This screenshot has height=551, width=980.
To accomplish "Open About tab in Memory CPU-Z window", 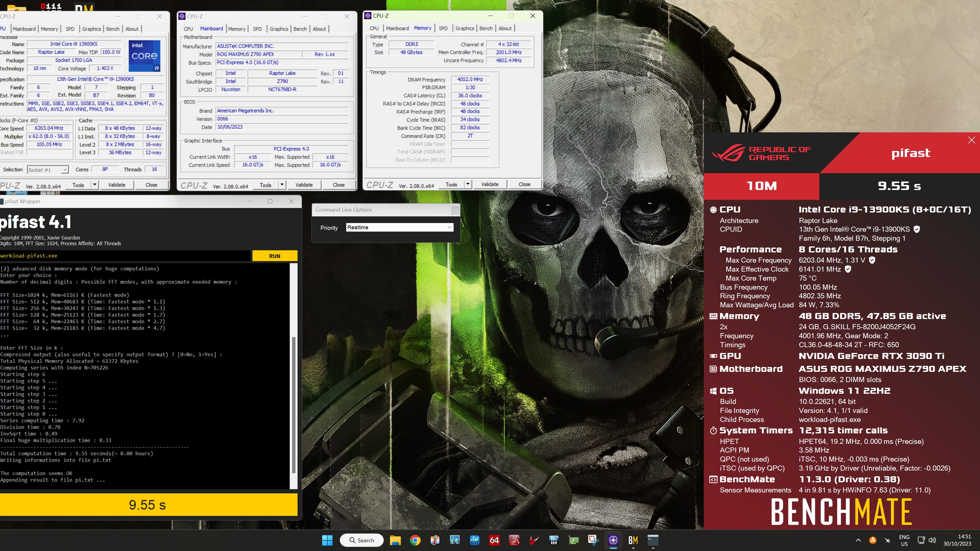I will [x=505, y=28].
